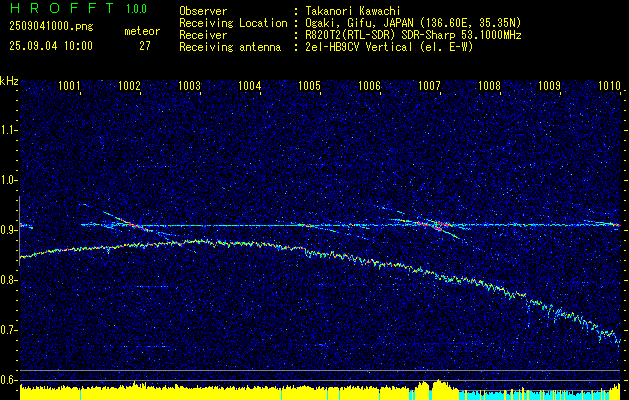The image size is (629, 400).
Task: Click frequency axis label 0.8
Action: click(x=8, y=280)
